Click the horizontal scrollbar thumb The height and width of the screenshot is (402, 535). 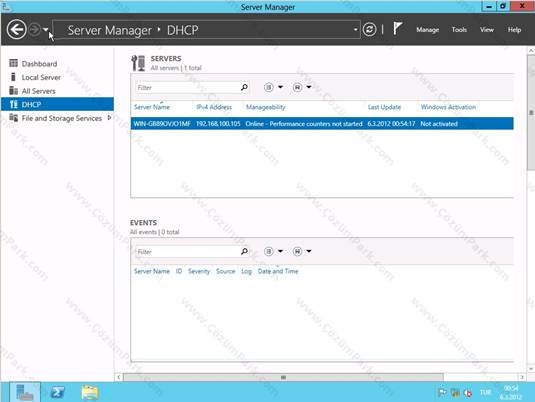tap(283, 377)
